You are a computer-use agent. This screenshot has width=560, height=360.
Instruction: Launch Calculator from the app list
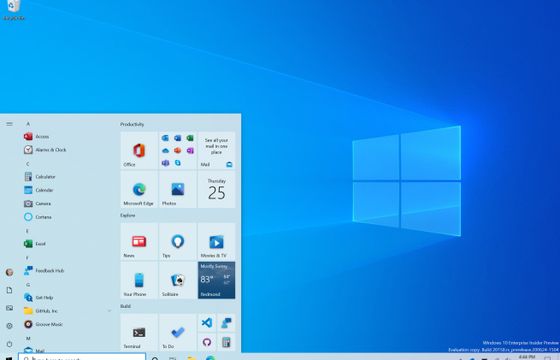pyautogui.click(x=68, y=177)
